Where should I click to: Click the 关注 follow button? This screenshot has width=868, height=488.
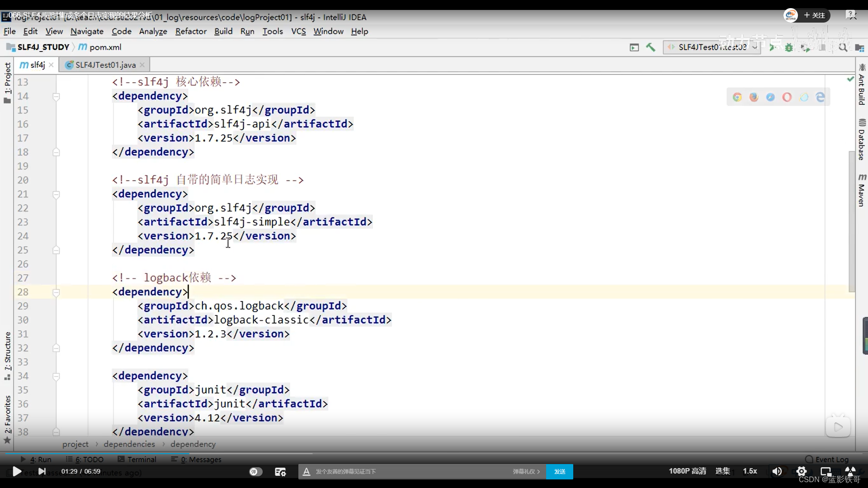(x=814, y=15)
